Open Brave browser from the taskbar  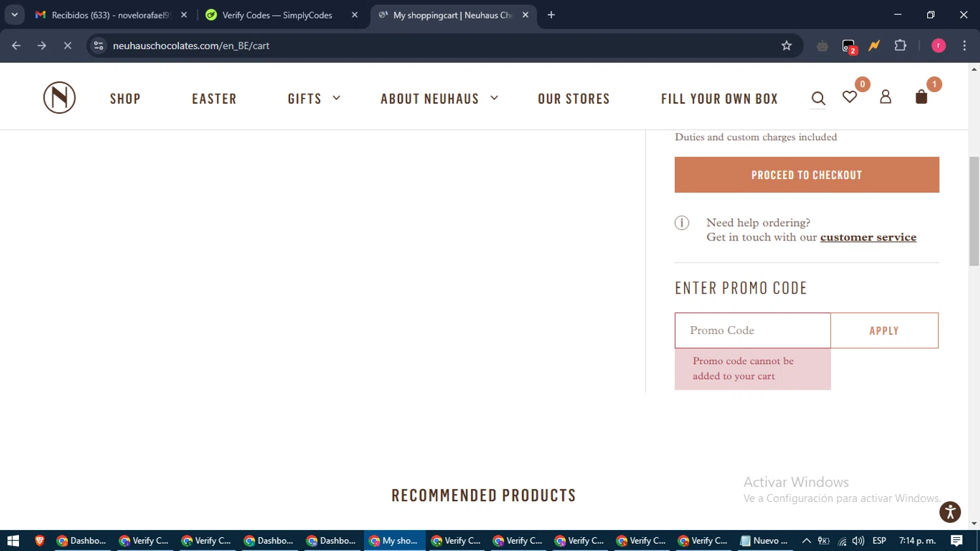click(x=40, y=541)
